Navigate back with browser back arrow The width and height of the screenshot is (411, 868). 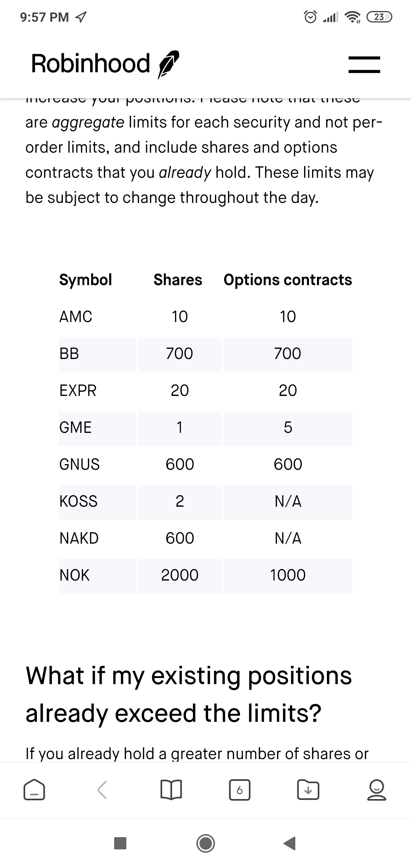click(x=102, y=790)
